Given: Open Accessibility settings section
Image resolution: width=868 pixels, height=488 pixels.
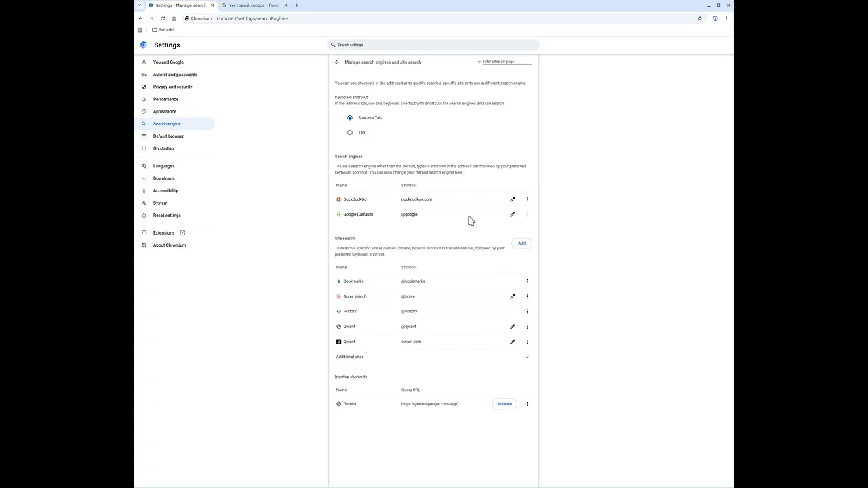Looking at the screenshot, I should [165, 191].
